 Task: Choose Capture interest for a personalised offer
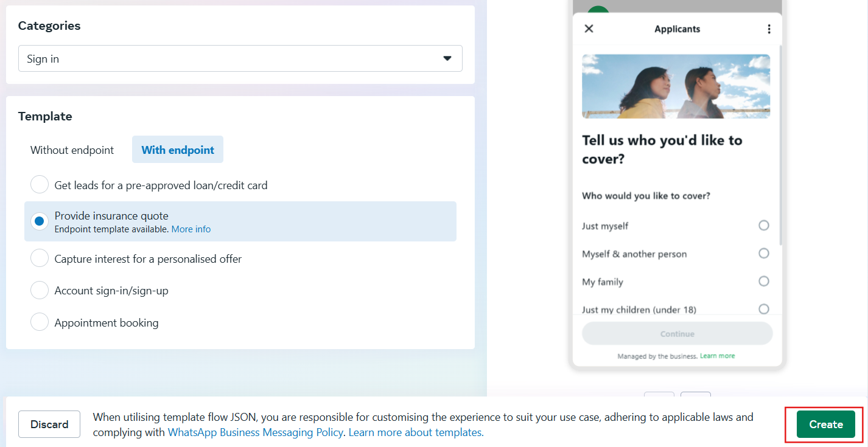[40, 258]
